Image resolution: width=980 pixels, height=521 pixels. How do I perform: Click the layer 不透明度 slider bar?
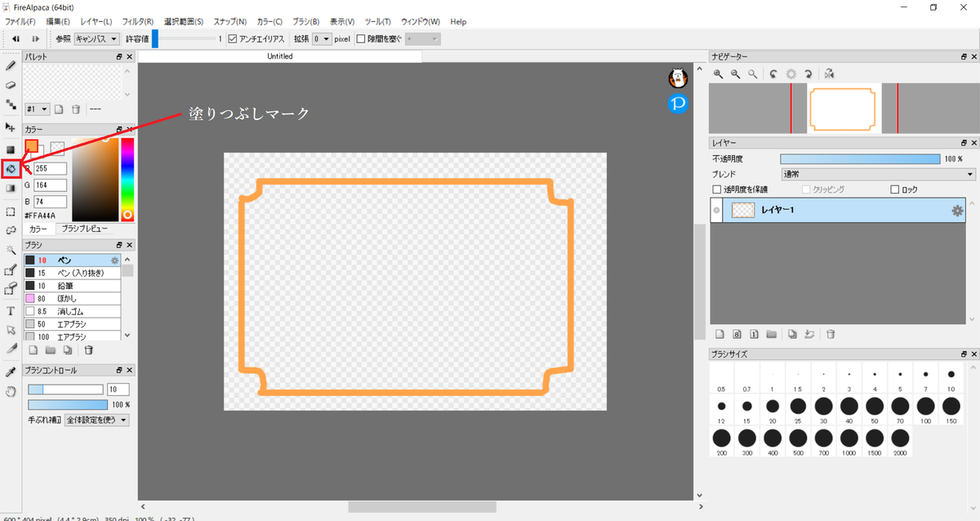(860, 158)
